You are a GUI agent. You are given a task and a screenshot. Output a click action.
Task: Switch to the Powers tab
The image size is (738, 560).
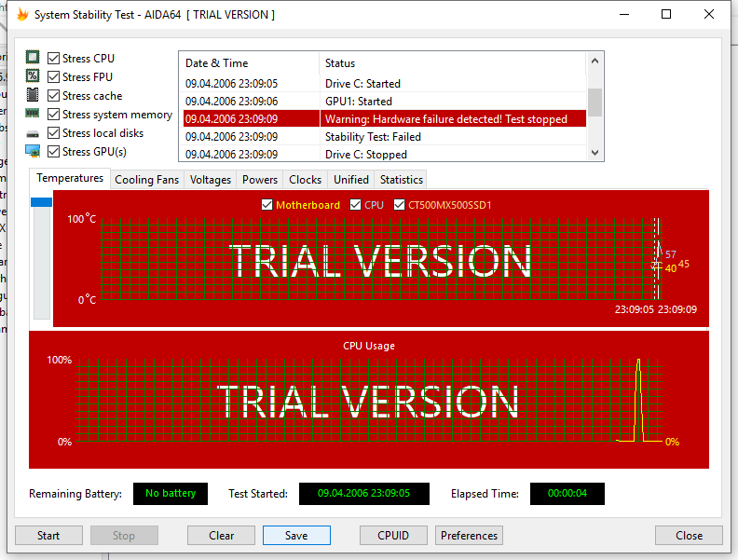pos(260,180)
